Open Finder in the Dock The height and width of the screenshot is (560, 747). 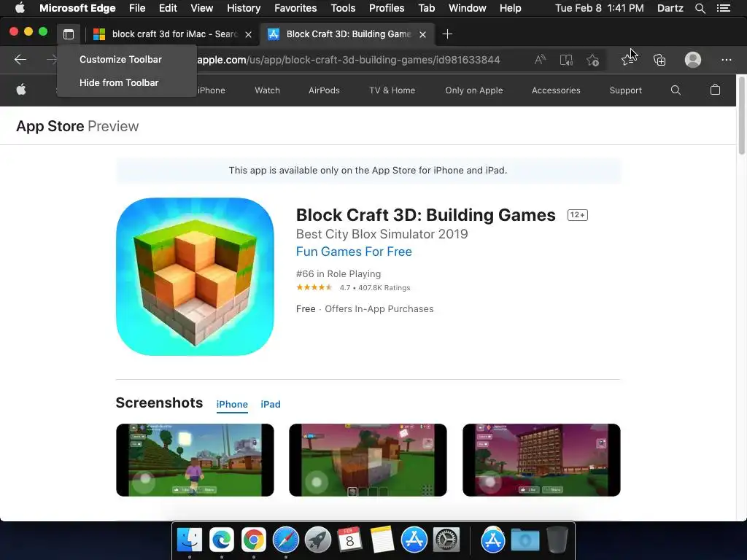pyautogui.click(x=190, y=540)
